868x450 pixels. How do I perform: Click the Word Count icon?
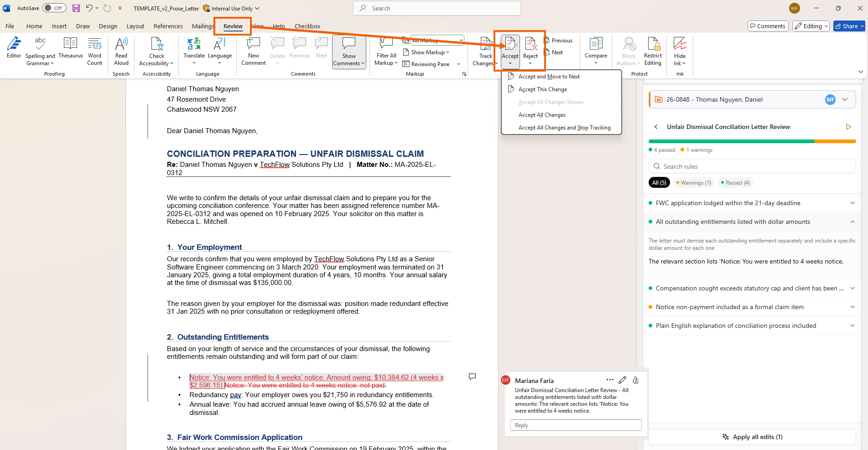(x=94, y=48)
